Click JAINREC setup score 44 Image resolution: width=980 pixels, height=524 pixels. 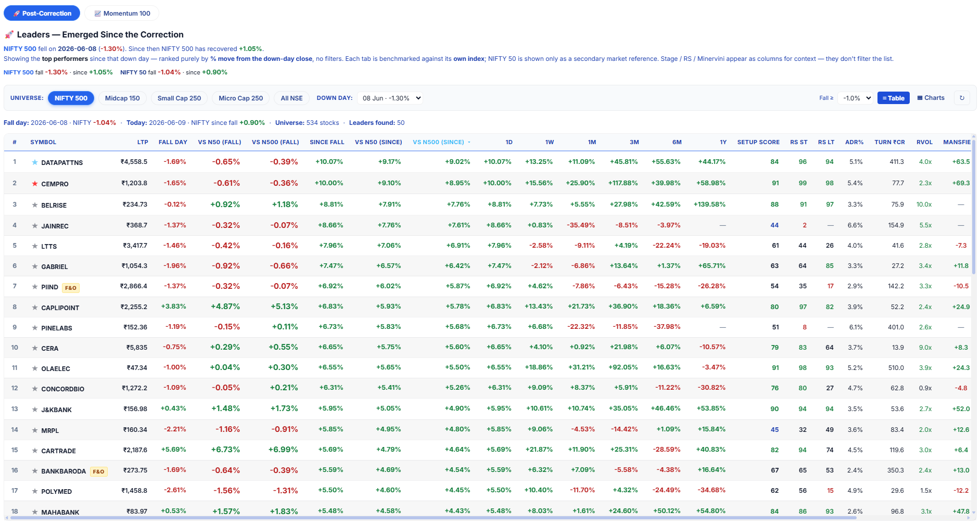coord(774,225)
